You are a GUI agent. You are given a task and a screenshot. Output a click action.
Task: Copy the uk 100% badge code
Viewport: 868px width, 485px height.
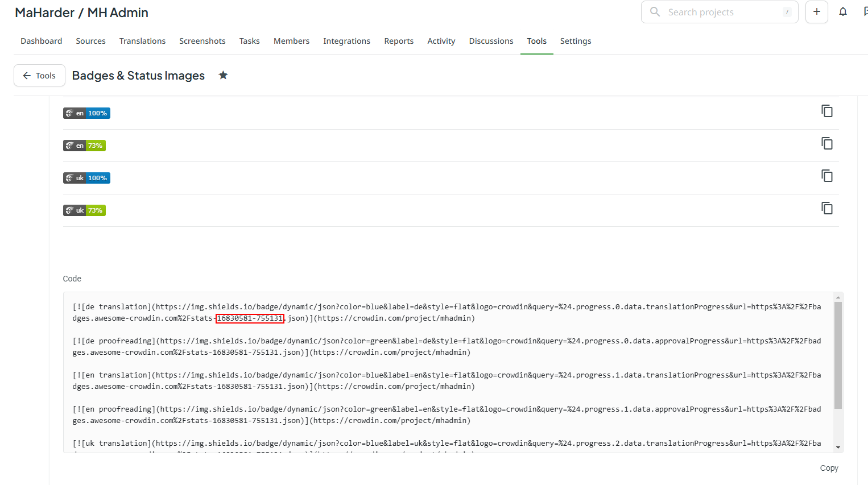[x=827, y=176]
